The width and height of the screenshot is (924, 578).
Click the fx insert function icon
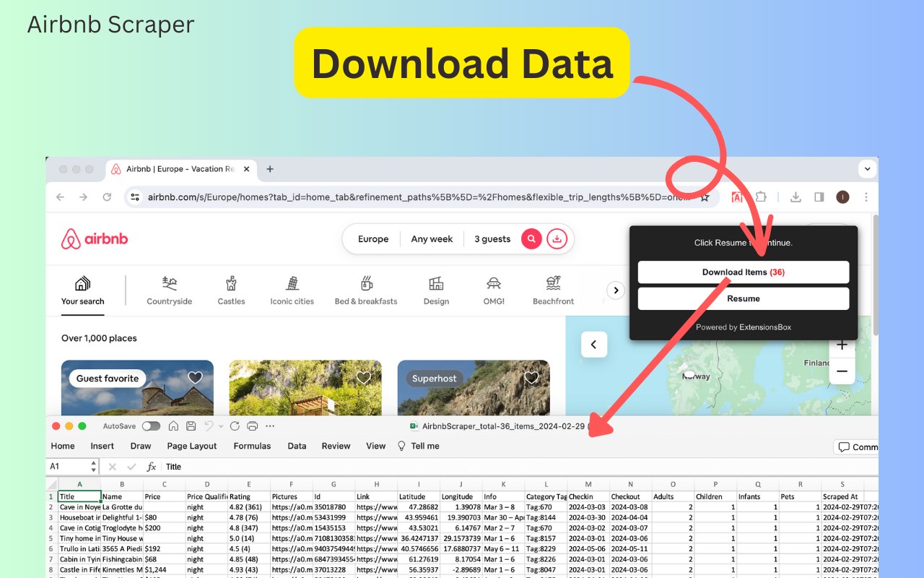[152, 467]
